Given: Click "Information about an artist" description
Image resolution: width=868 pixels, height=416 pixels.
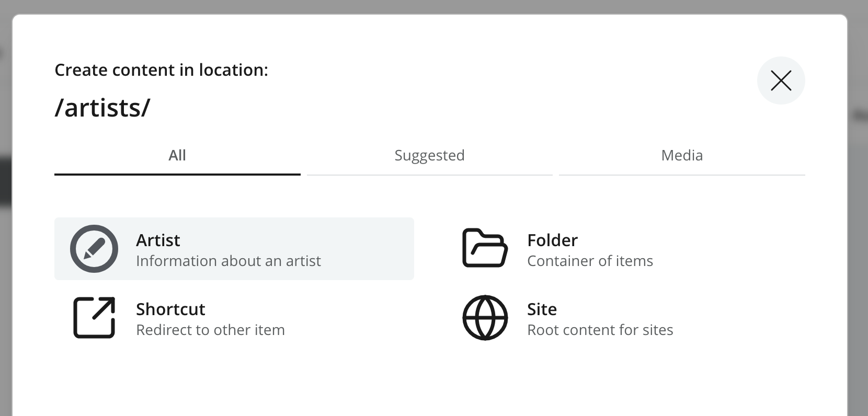Looking at the screenshot, I should (229, 261).
